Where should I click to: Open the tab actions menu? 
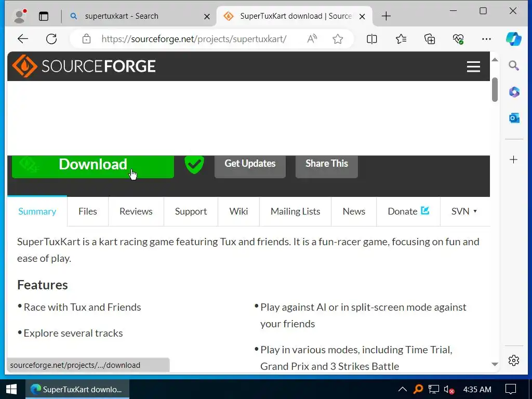[x=44, y=16]
